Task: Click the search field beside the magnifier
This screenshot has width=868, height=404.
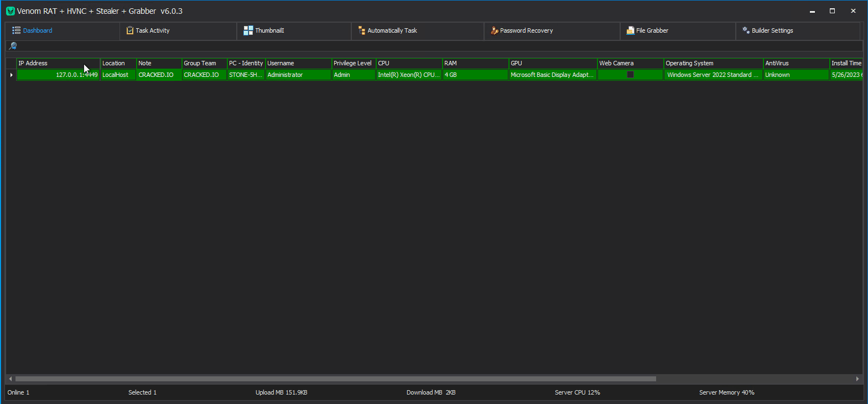Action: (440, 46)
